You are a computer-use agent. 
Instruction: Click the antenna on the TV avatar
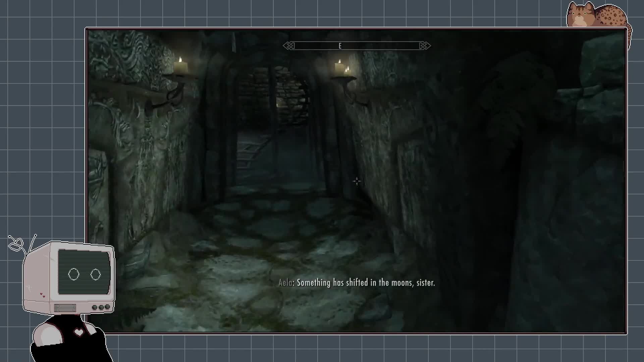point(22,245)
